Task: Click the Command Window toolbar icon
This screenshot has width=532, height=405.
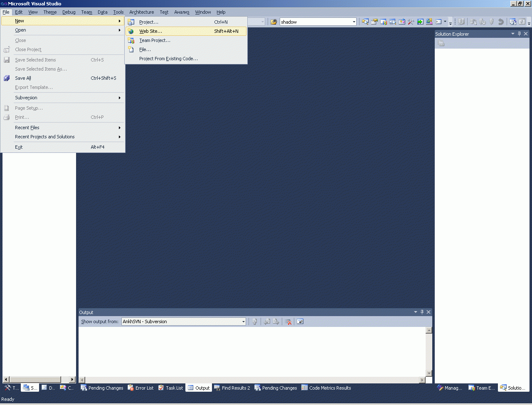Action: click(438, 22)
